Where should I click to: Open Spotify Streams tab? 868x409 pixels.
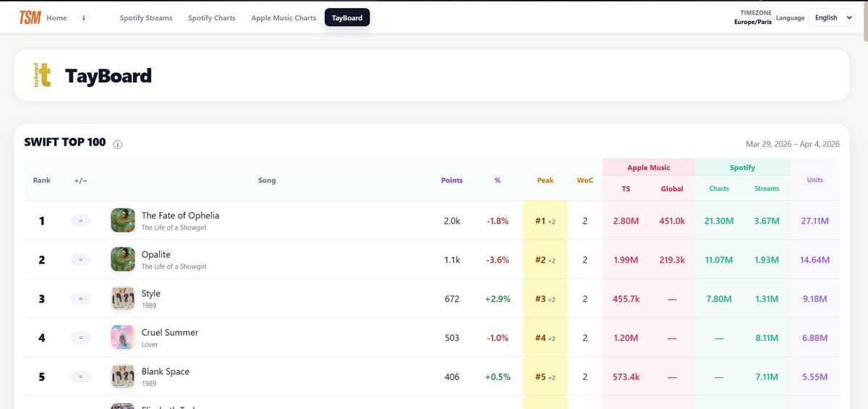click(146, 18)
